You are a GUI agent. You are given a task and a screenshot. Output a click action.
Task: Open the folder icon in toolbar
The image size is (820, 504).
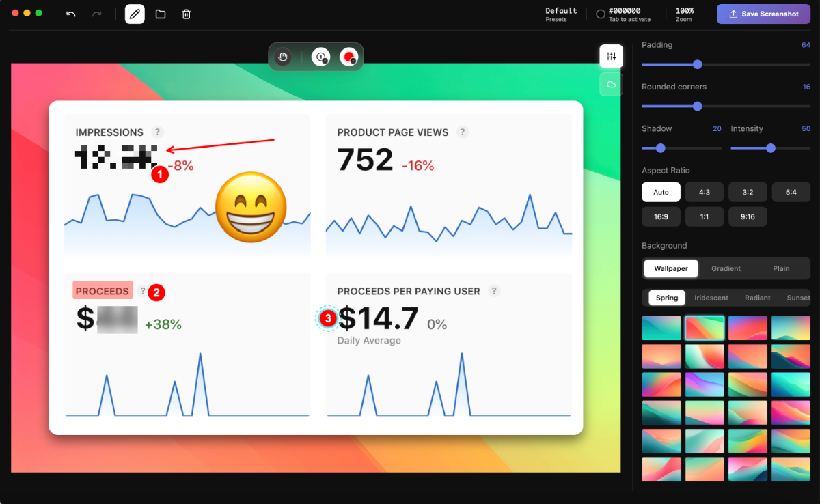coord(161,14)
